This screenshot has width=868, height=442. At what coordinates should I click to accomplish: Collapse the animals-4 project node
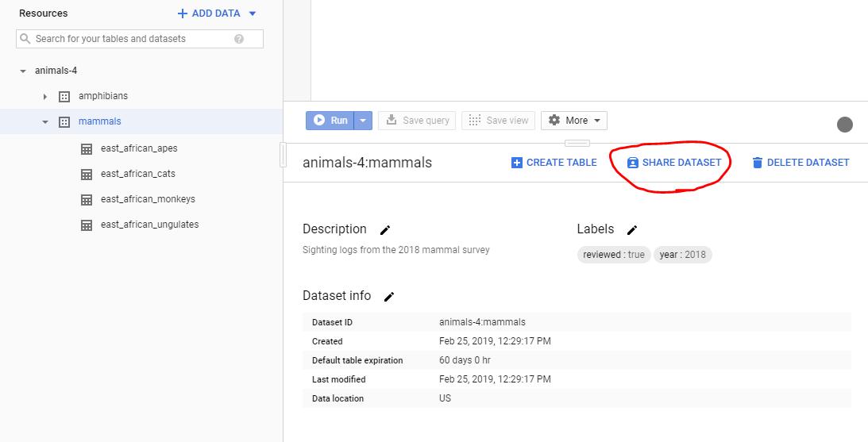pos(23,71)
